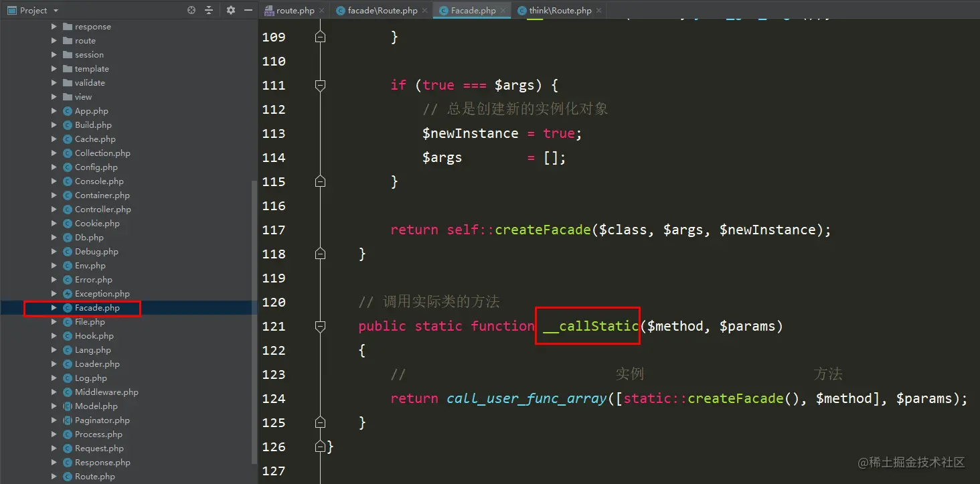Expand the Model.php node
This screenshot has height=484, width=980.
(x=54, y=406)
